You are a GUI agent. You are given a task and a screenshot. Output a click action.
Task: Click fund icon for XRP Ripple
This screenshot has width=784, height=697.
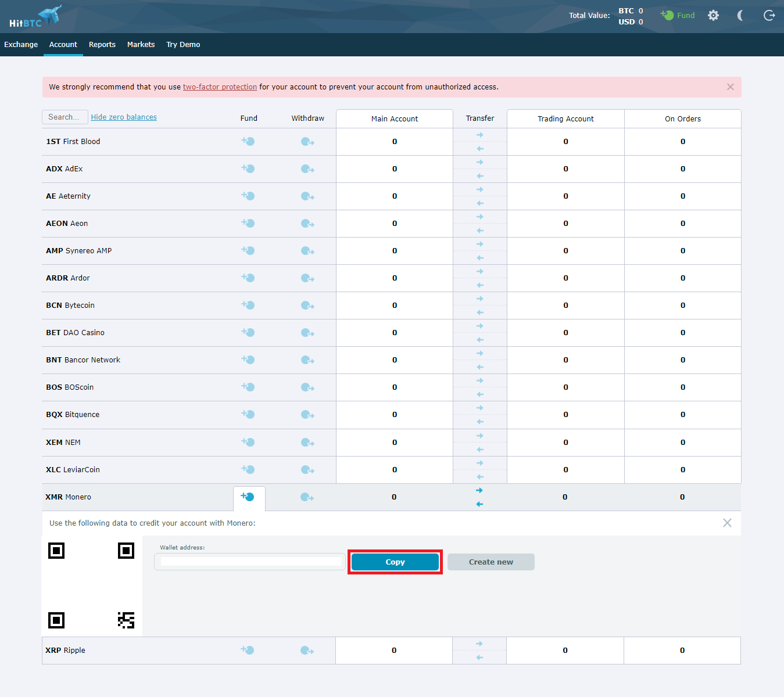coord(248,650)
